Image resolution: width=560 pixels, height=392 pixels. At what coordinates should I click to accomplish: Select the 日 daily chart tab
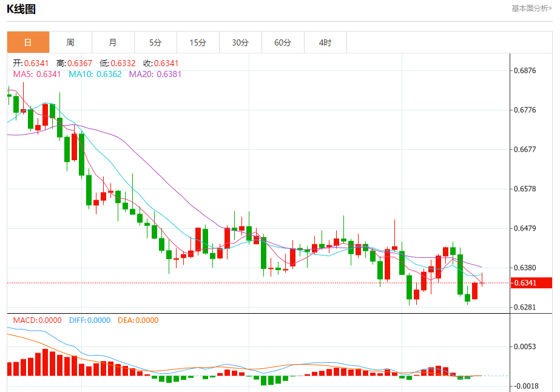[29, 42]
